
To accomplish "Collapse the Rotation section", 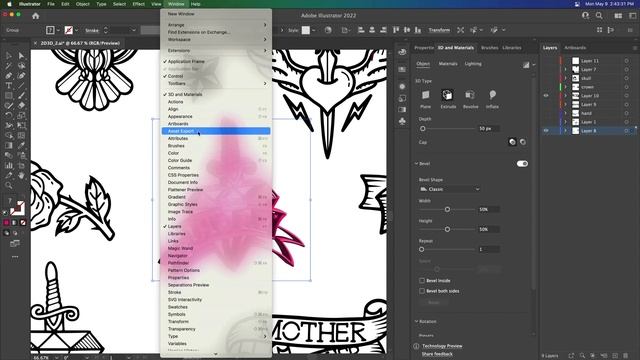I will click(416, 322).
